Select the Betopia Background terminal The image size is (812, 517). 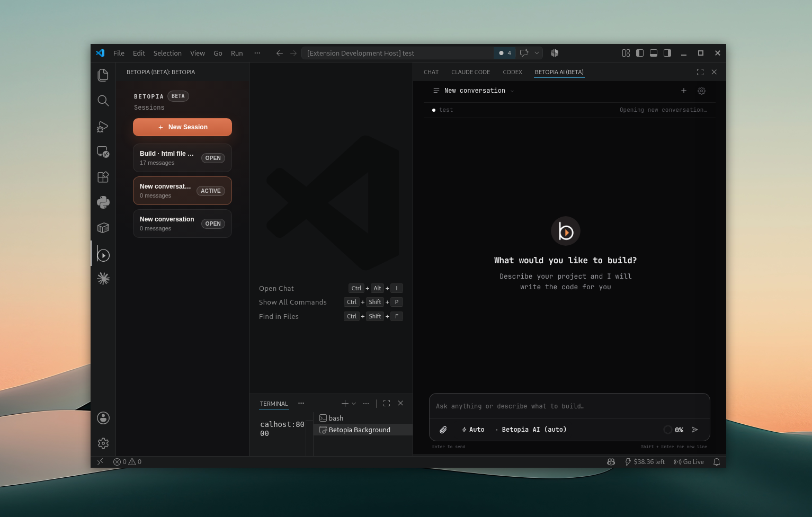click(x=363, y=430)
